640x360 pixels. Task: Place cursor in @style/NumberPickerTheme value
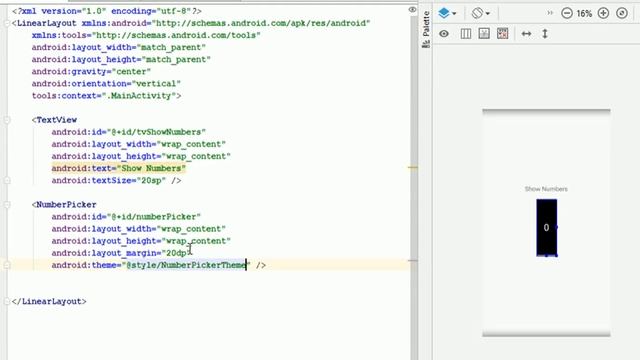tap(186, 265)
